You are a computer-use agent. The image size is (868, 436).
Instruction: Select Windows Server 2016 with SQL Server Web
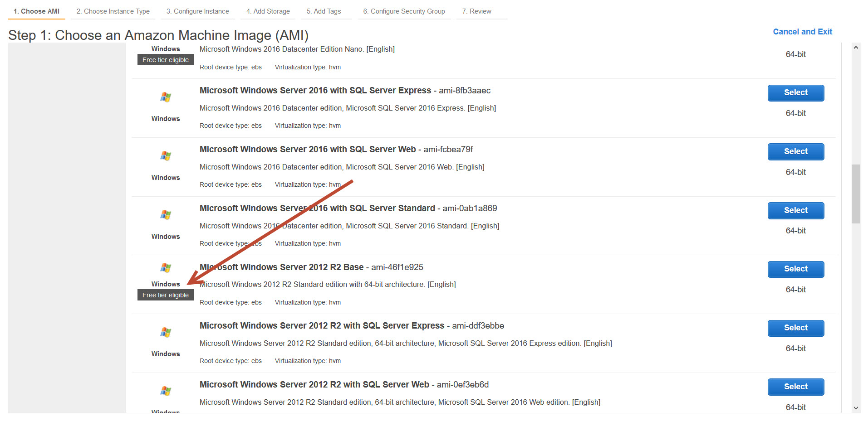pyautogui.click(x=795, y=152)
